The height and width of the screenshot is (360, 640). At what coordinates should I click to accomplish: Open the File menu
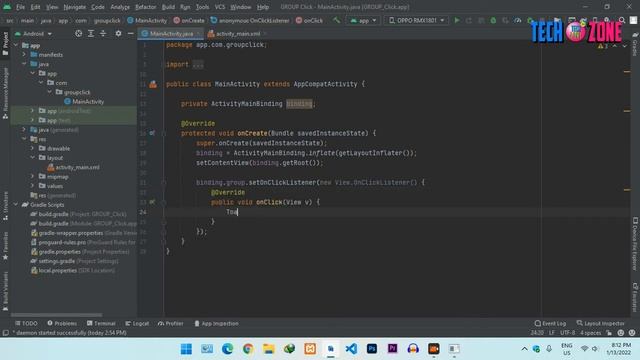[x=20, y=7]
